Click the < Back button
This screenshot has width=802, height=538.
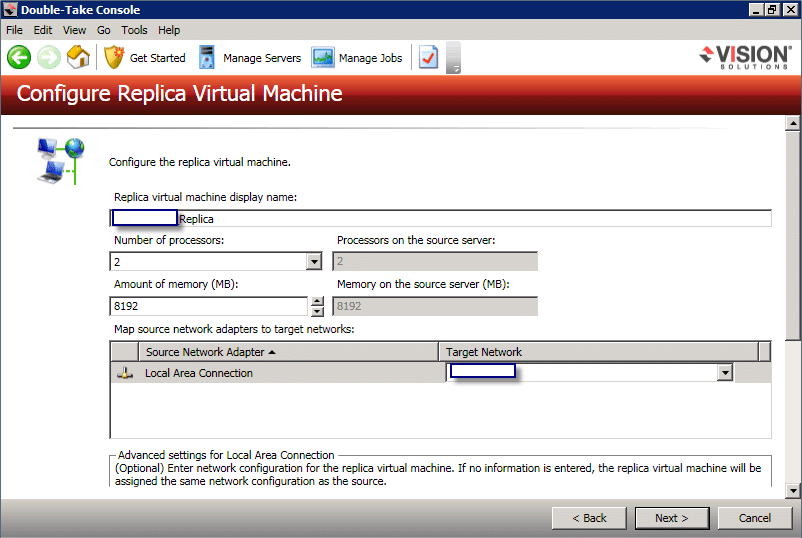(x=589, y=518)
